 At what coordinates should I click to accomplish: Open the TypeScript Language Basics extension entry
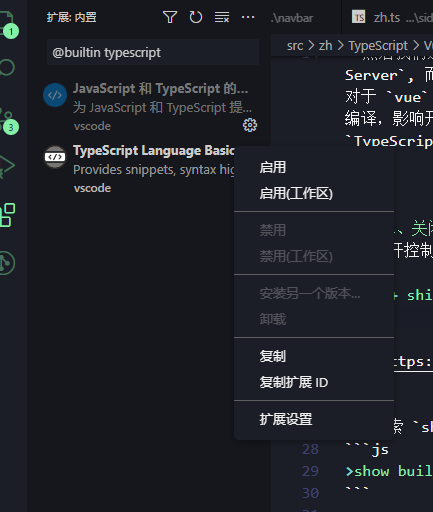[131, 169]
